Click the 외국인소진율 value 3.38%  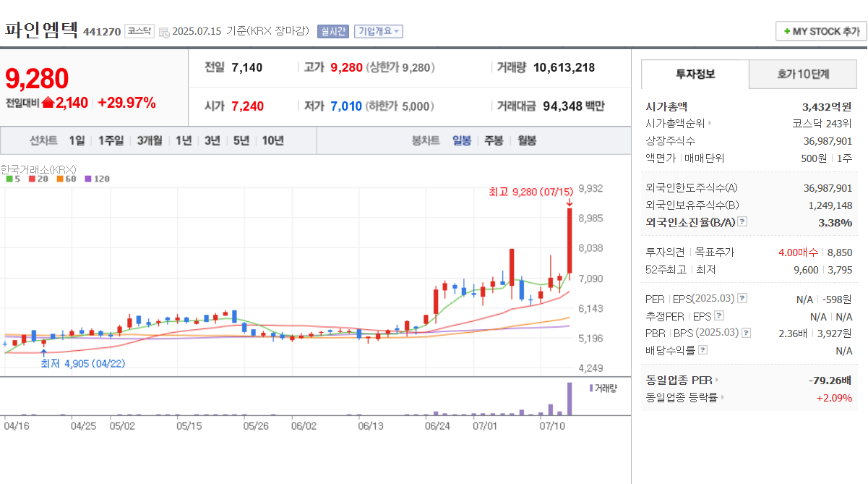coord(835,222)
